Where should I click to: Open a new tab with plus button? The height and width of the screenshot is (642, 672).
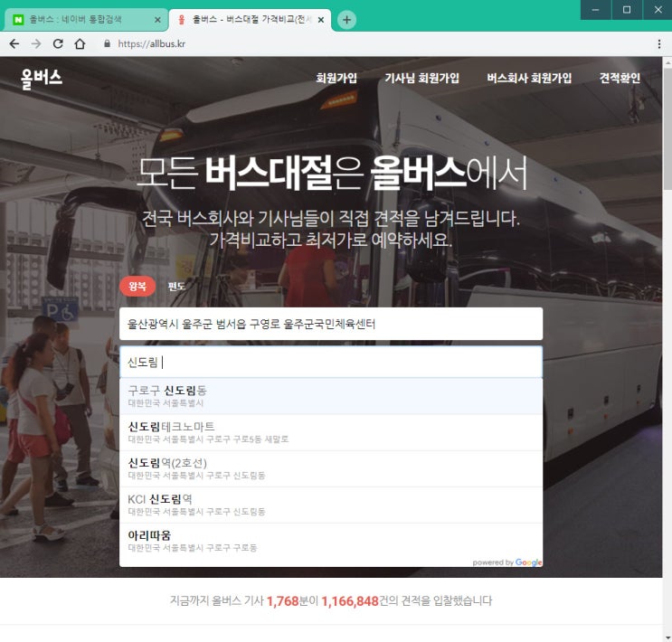[346, 20]
